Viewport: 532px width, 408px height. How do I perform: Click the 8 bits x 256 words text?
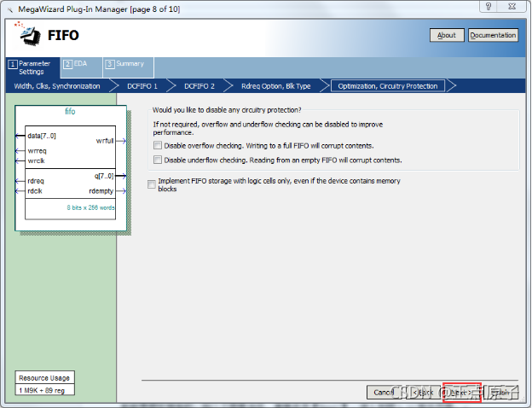[90, 207]
